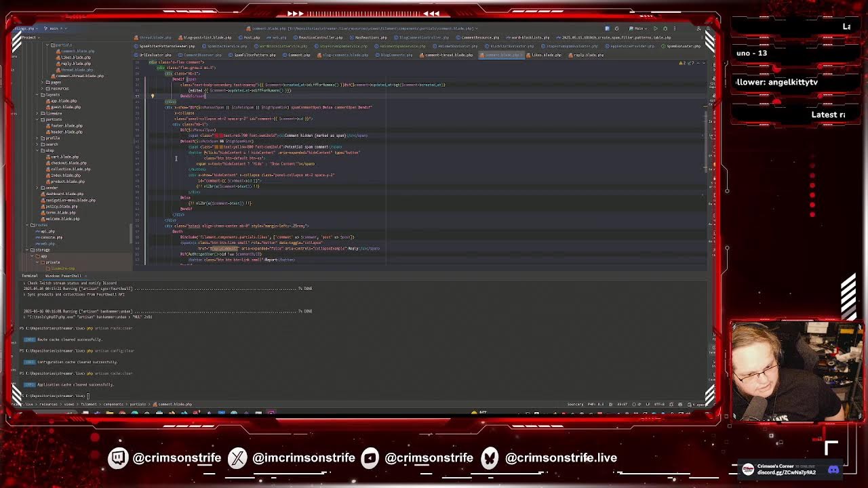The height and width of the screenshot is (488, 868).
Task: Open guest.blade.php in the layouts folder
Action: 63,107
